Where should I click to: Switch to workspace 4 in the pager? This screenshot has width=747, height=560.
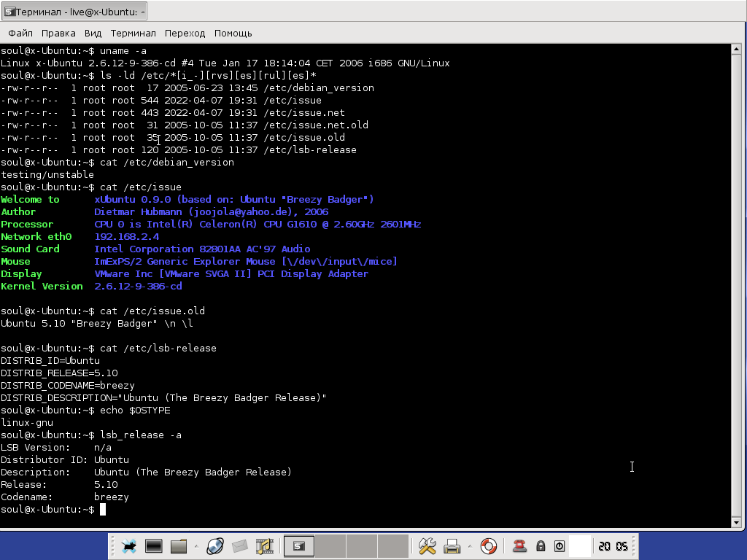[393, 545]
